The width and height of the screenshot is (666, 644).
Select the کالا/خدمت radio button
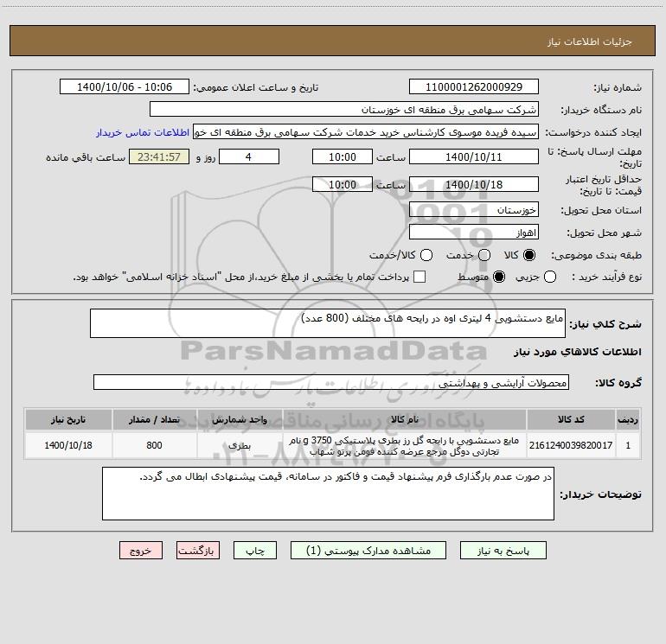(x=426, y=255)
